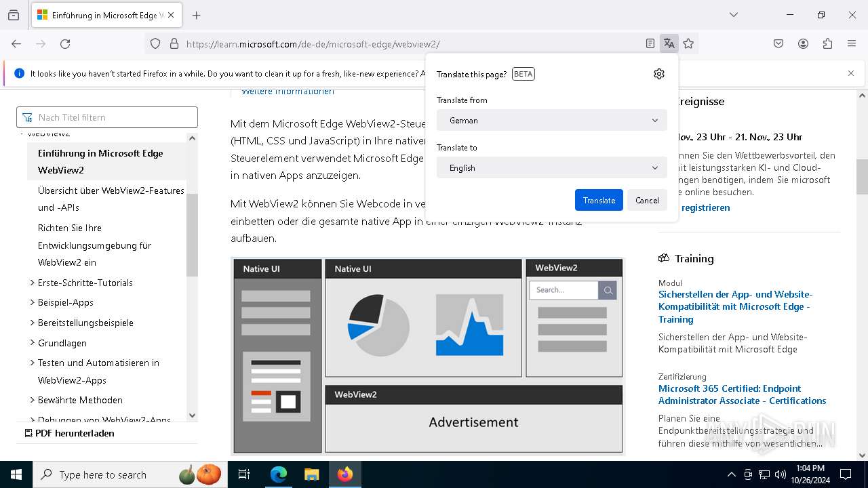Click the Translate button

(599, 200)
